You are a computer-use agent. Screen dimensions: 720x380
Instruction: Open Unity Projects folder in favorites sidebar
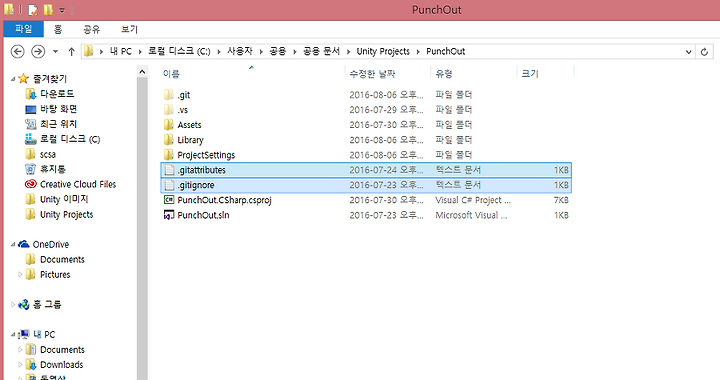[66, 214]
